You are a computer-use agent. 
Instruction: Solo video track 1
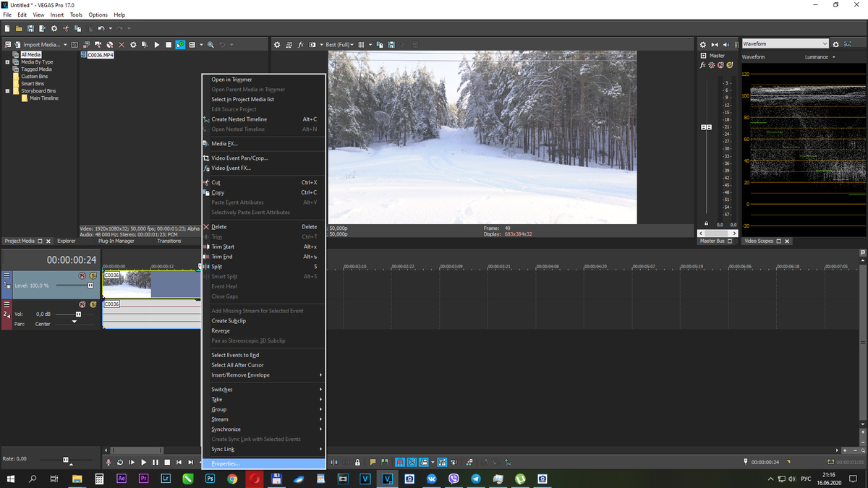click(x=93, y=275)
